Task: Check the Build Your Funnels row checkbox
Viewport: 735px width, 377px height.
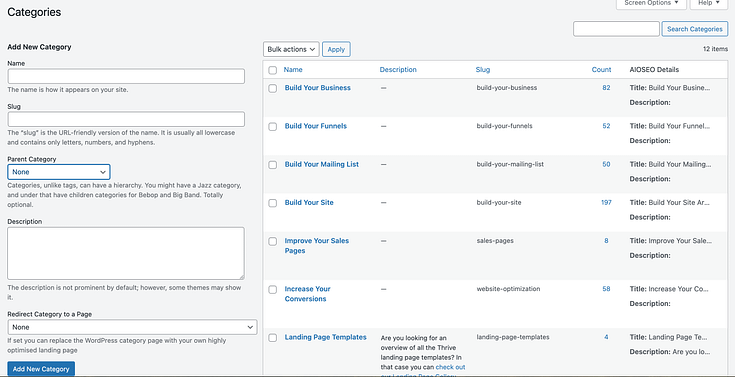Action: pyautogui.click(x=272, y=127)
